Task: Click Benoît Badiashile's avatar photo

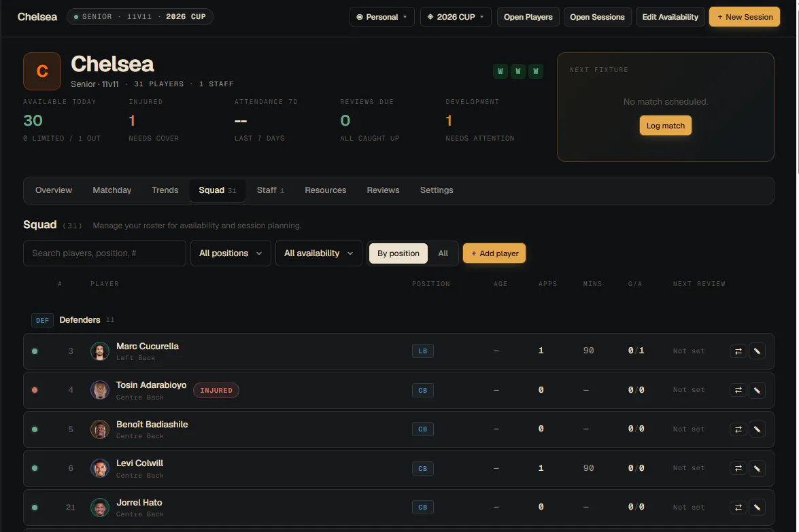Action: [x=100, y=429]
